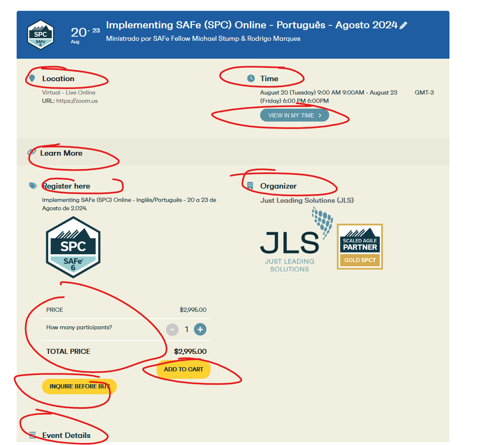Open the https://zoom.us URL
The height and width of the screenshot is (445, 504).
coord(77,101)
